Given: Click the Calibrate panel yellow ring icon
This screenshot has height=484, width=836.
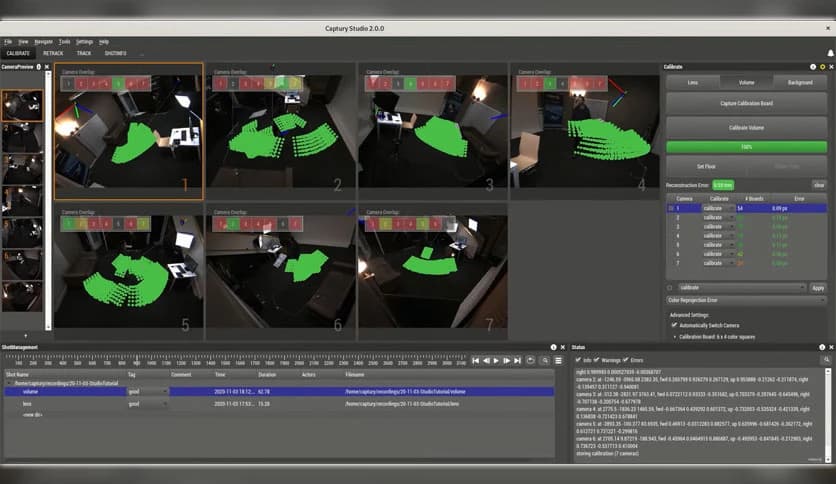Looking at the screenshot, I should pos(822,67).
